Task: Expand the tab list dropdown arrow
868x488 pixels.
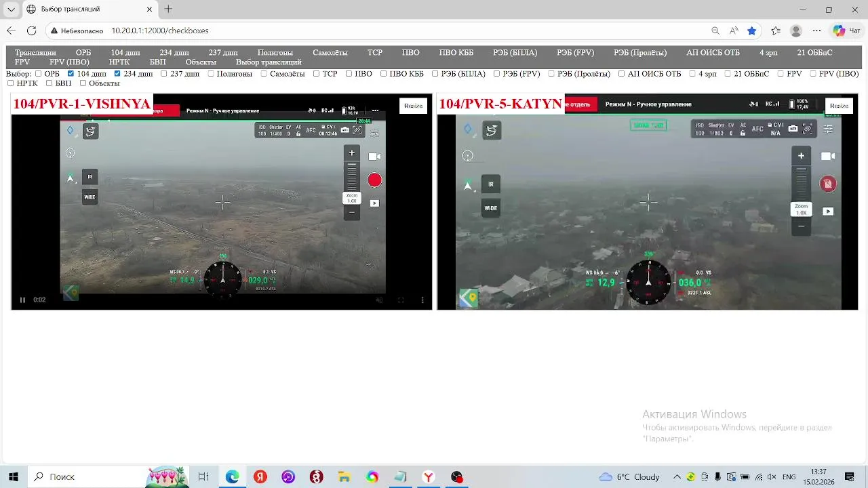Action: pos(12,9)
